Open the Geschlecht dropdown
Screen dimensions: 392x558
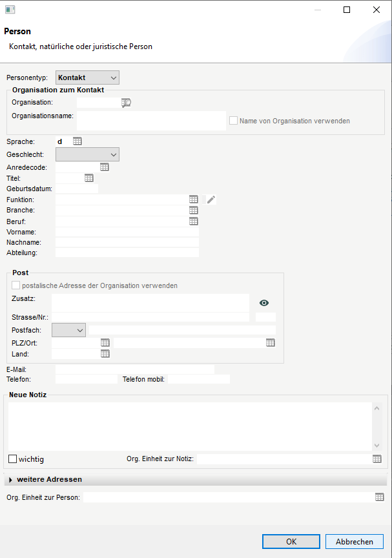[x=88, y=154]
